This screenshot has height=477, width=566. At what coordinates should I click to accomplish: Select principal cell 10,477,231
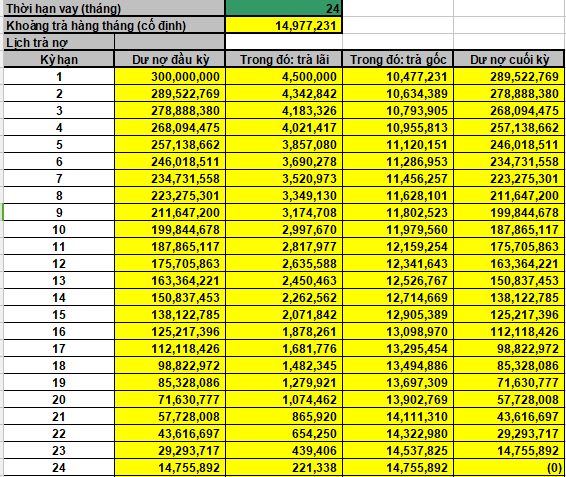(398, 77)
